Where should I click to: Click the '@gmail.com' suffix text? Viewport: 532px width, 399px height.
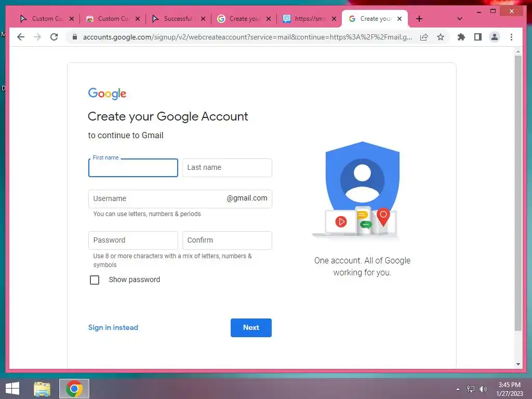pos(247,198)
